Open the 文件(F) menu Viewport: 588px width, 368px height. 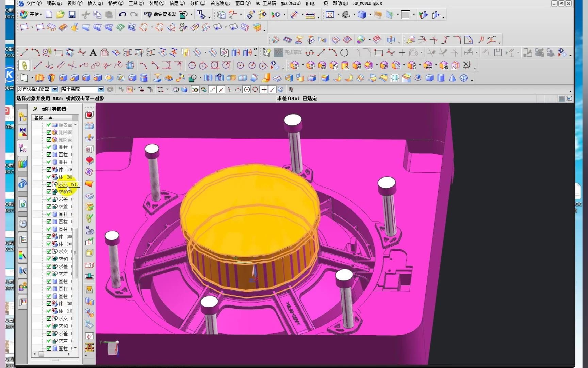34,3
